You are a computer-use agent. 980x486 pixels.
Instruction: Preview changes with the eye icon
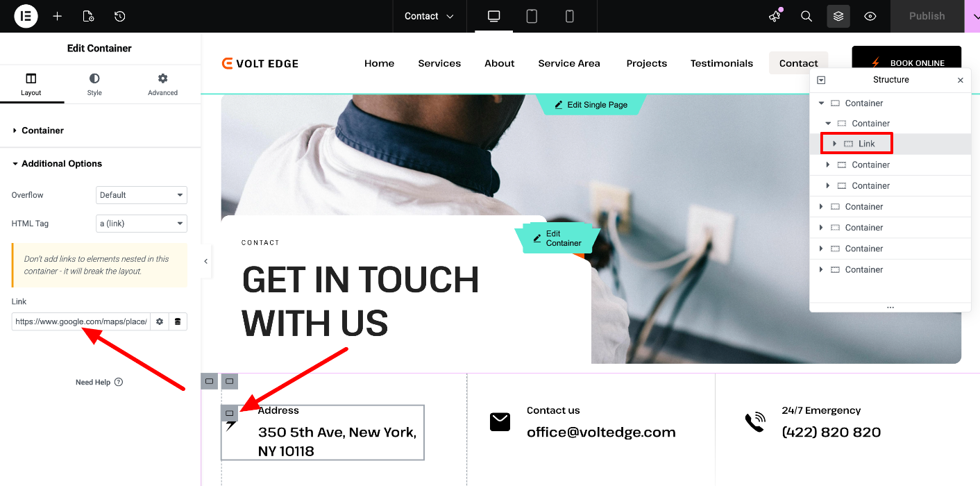[x=870, y=16]
